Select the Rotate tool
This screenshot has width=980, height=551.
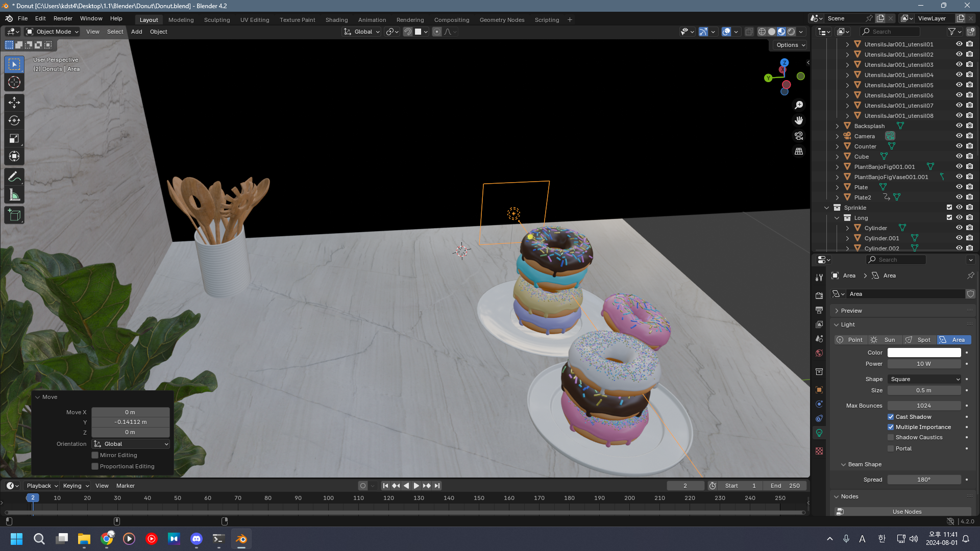coord(14,120)
